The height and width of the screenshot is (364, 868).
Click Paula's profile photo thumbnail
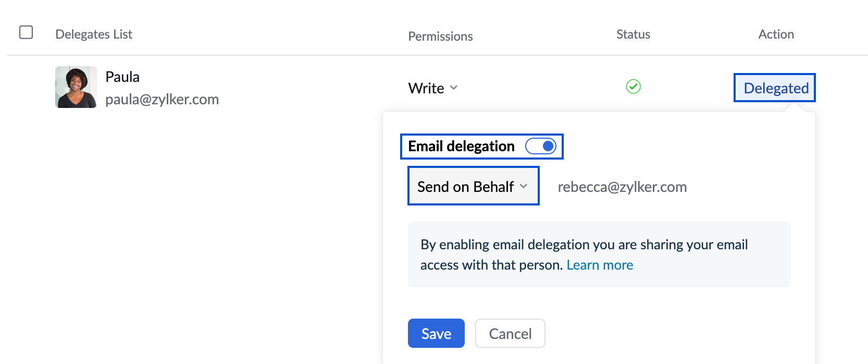point(76,87)
